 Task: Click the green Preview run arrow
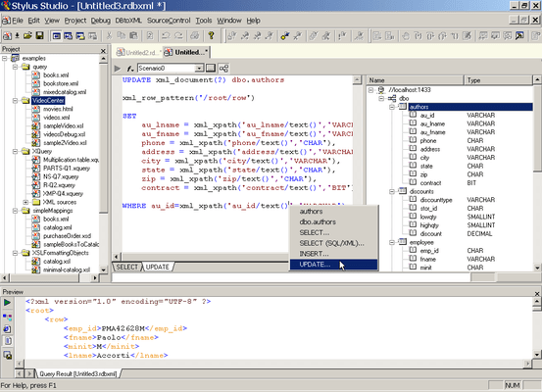coord(7,303)
